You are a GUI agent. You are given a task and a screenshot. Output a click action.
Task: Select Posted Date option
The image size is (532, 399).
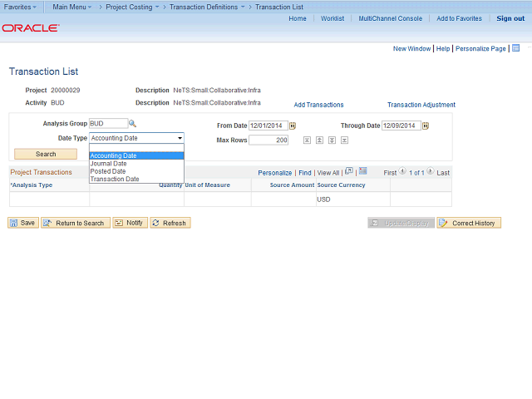point(136,171)
